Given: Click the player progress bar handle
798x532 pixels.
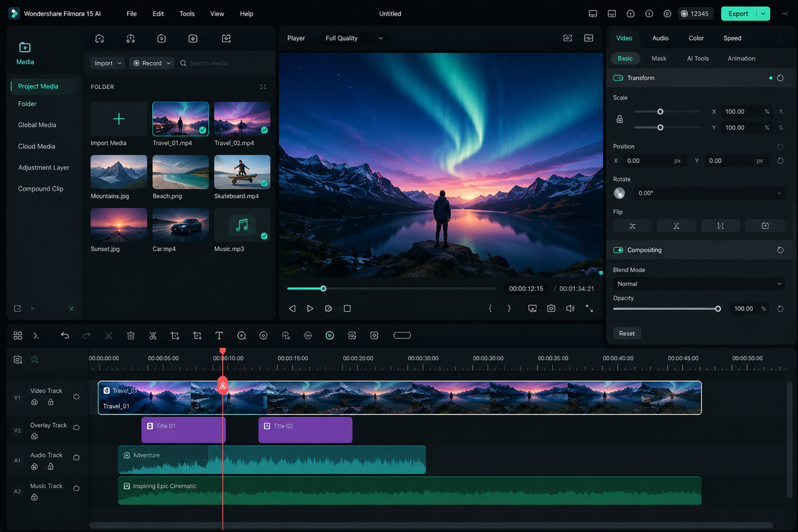Looking at the screenshot, I should click(323, 289).
